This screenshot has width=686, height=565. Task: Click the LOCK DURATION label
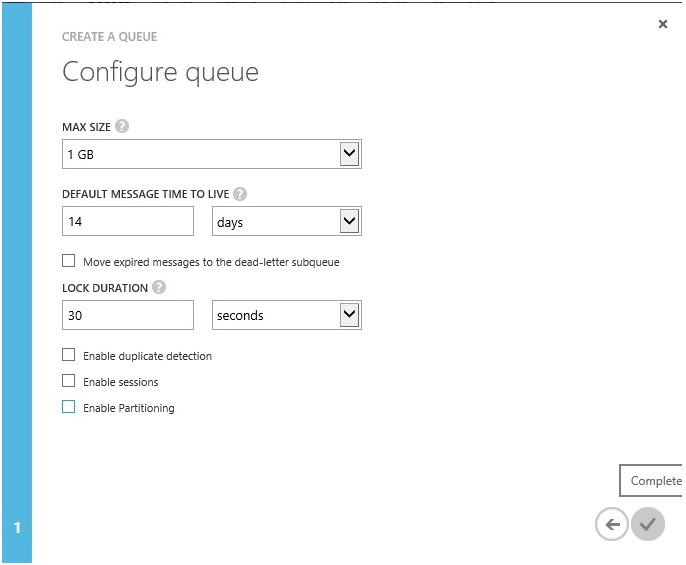[105, 288]
